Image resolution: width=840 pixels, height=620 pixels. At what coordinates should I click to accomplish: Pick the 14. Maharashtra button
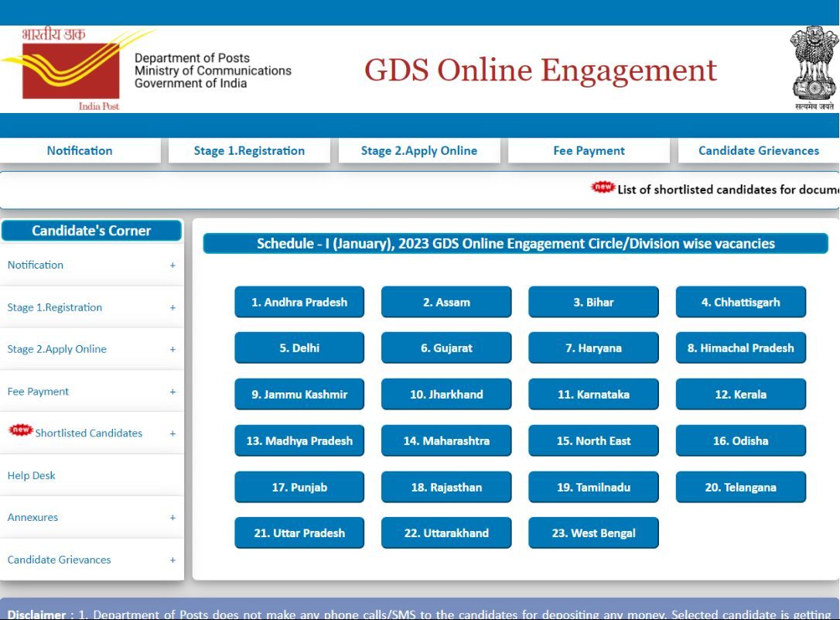446,441
